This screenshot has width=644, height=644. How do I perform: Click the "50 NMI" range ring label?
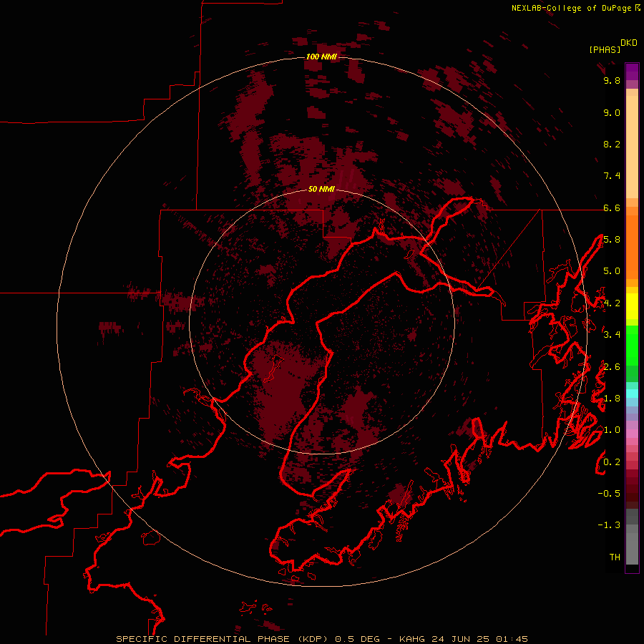pyautogui.click(x=321, y=189)
